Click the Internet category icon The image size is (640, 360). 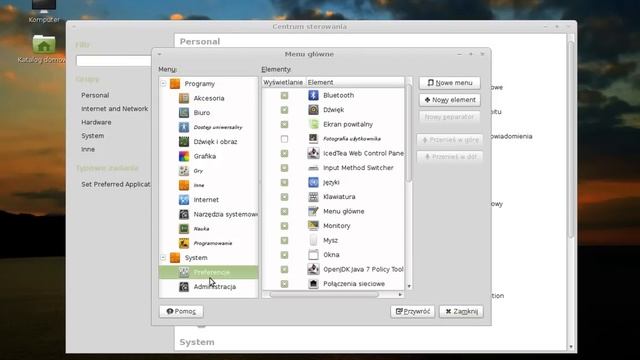click(184, 200)
